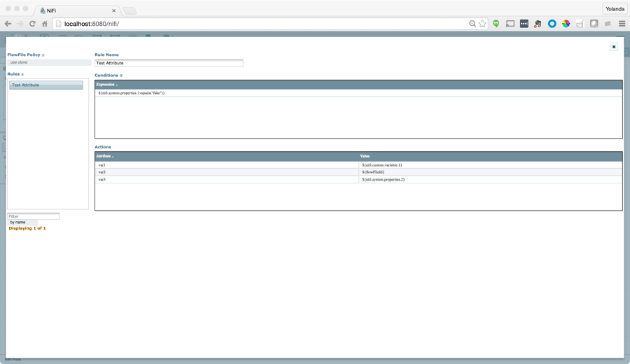The image size is (630, 364).
Task: Open the 'by name' filter type dropdown
Action: point(22,222)
